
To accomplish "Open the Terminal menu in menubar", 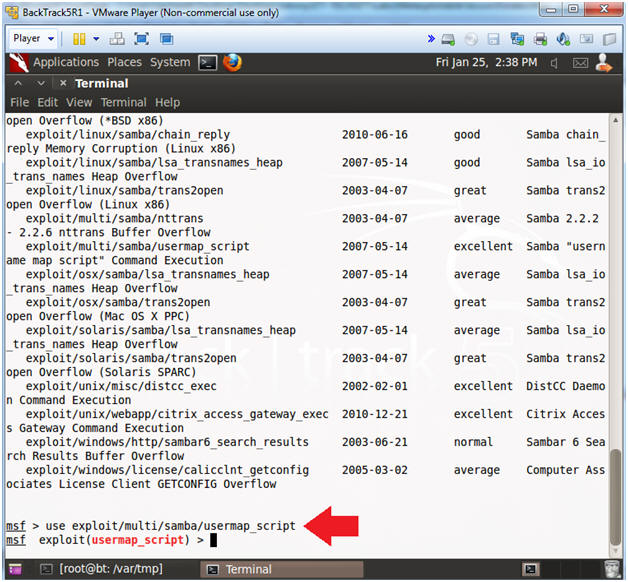I will (x=123, y=103).
